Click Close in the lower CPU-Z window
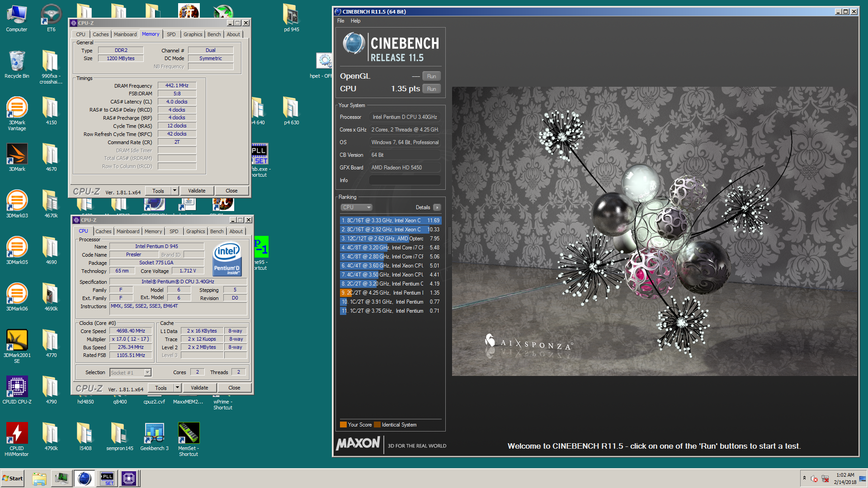The height and width of the screenshot is (488, 868). [234, 388]
